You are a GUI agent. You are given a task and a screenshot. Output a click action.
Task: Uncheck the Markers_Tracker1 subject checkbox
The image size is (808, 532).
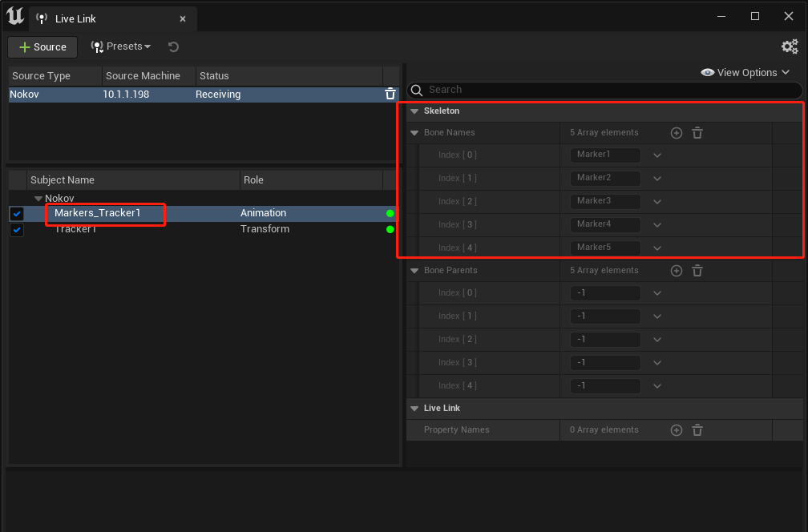point(17,213)
